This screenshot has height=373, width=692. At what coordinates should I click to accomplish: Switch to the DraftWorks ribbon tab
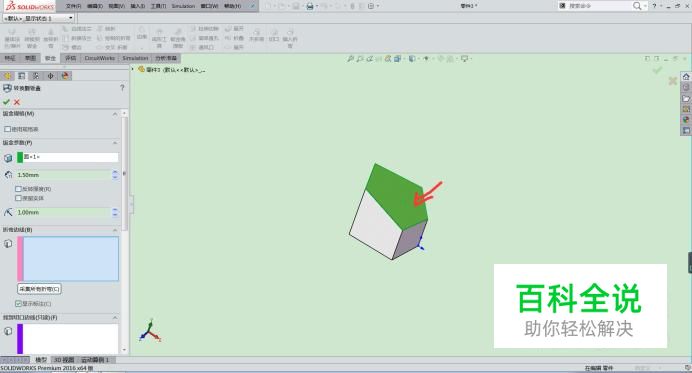pyautogui.click(x=100, y=58)
